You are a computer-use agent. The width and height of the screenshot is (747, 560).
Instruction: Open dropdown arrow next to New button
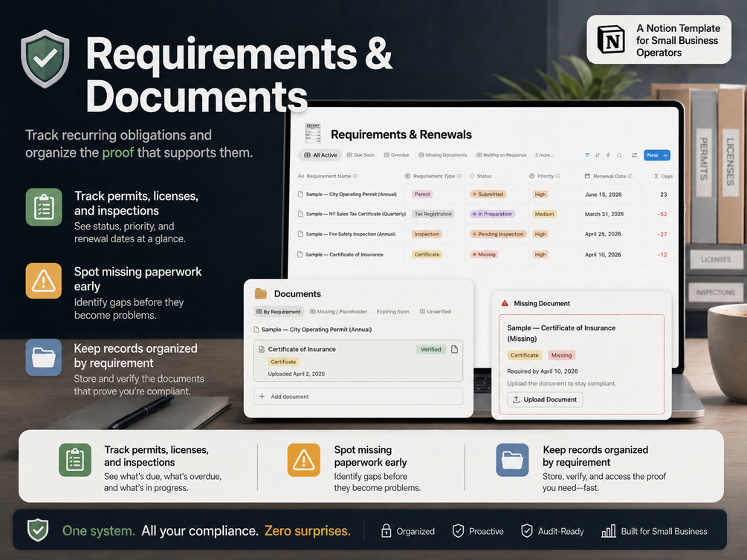pos(665,155)
